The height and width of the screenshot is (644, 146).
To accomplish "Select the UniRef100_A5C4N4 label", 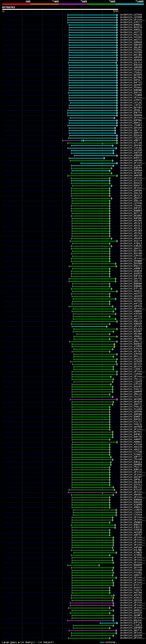I will click(x=131, y=334).
